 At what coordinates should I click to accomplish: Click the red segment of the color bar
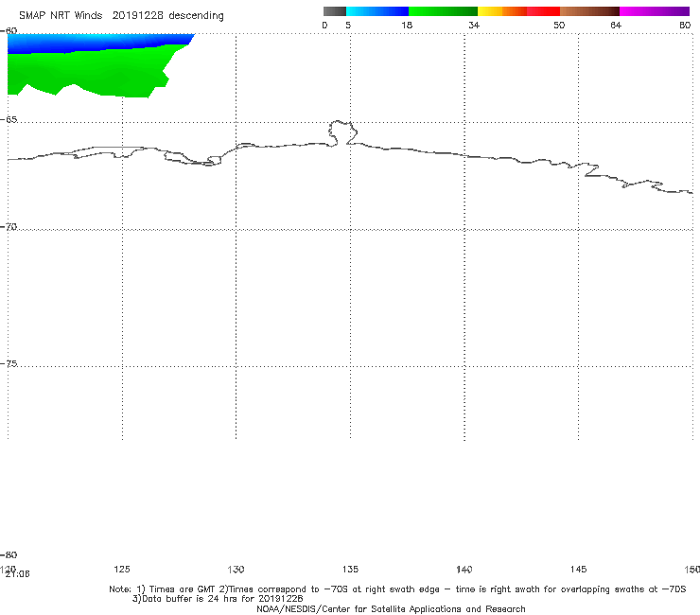coord(543,11)
